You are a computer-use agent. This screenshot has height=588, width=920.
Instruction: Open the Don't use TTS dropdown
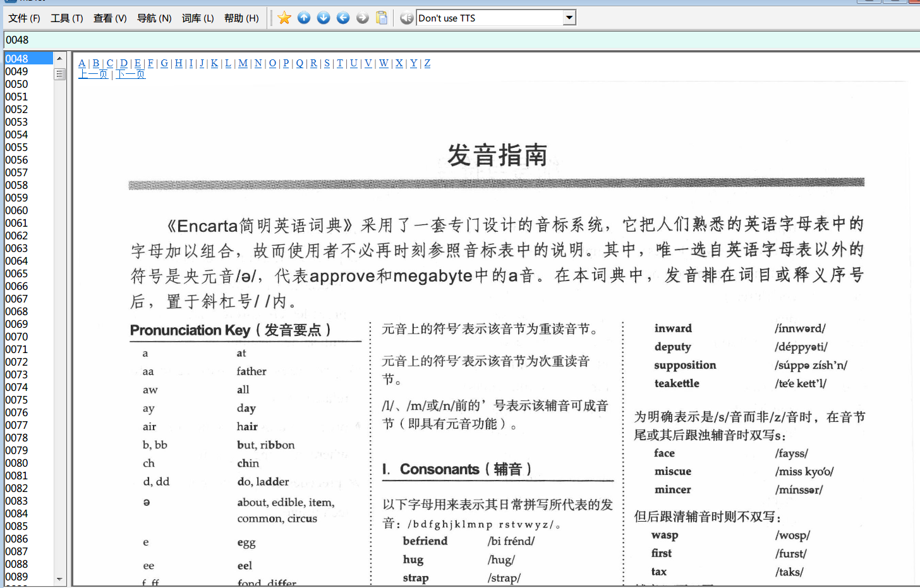[x=569, y=18]
